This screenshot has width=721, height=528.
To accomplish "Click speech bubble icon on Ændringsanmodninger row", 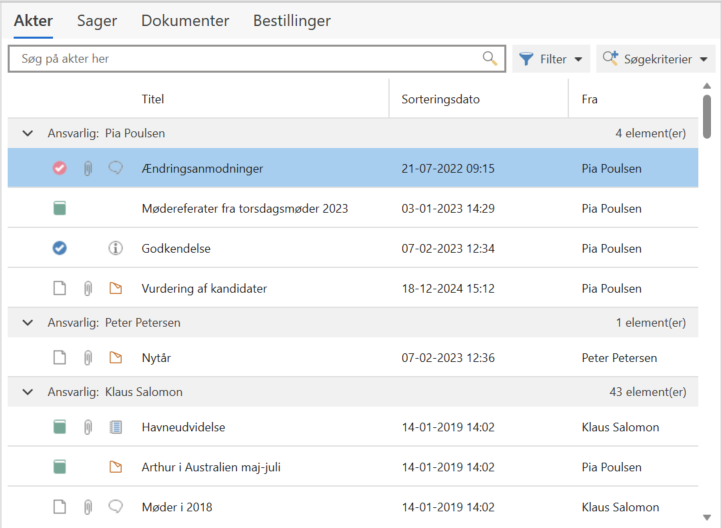I will [x=115, y=169].
